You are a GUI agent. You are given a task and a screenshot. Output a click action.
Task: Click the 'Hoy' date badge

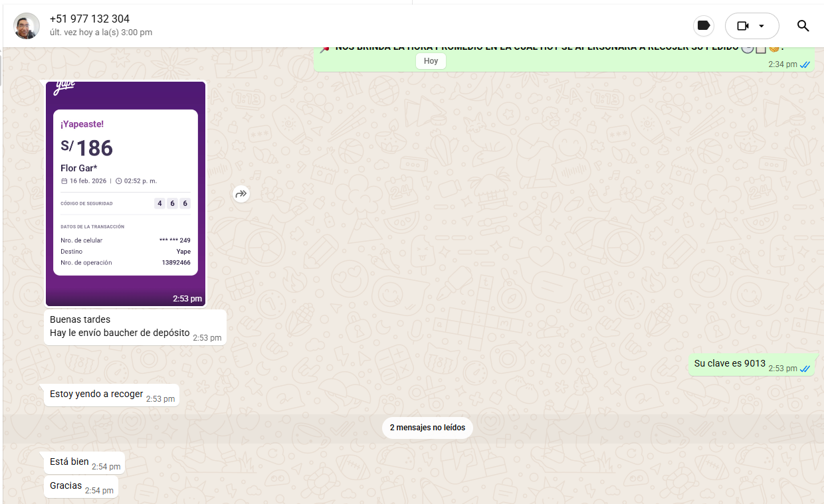431,61
